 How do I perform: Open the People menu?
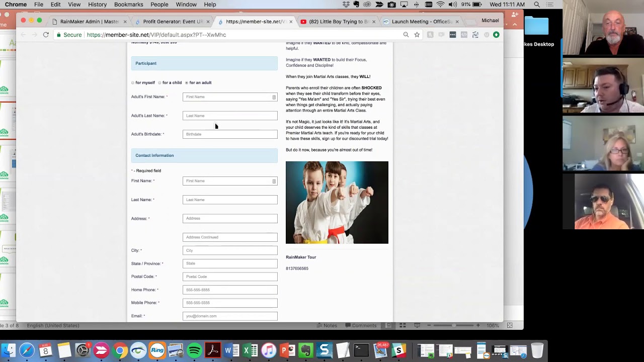coord(159,5)
